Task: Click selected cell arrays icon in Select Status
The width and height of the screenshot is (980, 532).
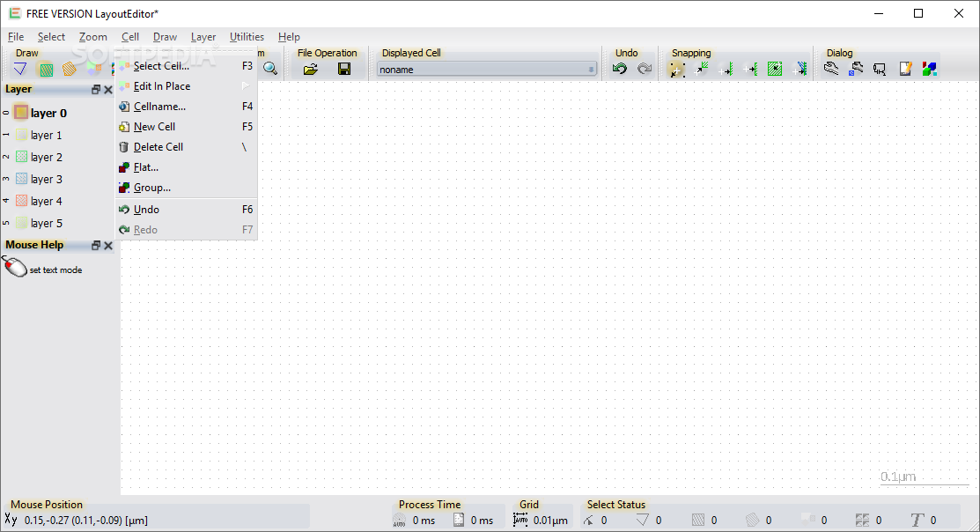Action: [x=863, y=521]
